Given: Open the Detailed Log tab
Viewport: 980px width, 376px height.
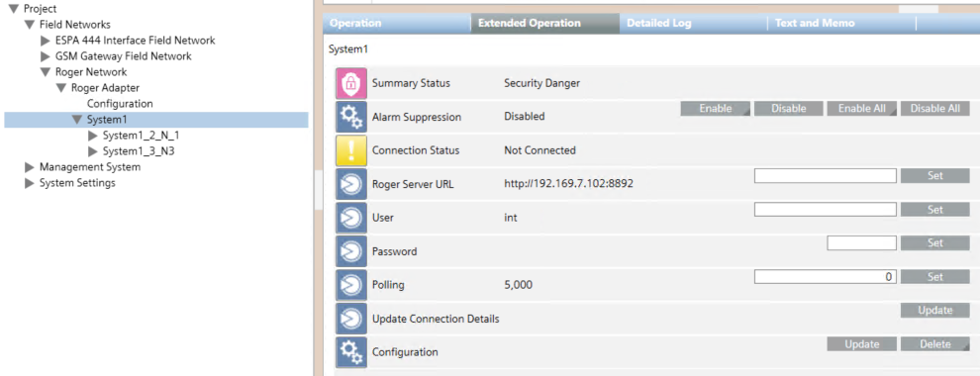Looking at the screenshot, I should pos(693,23).
